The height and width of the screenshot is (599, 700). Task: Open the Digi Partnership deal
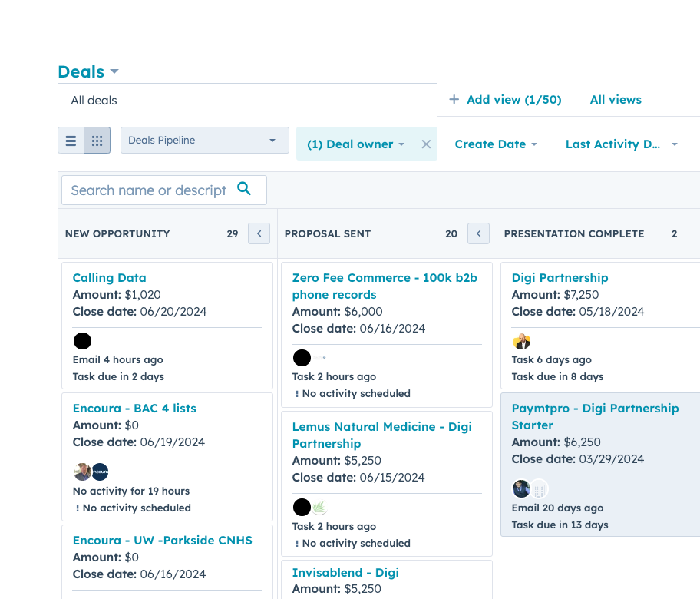[560, 278]
